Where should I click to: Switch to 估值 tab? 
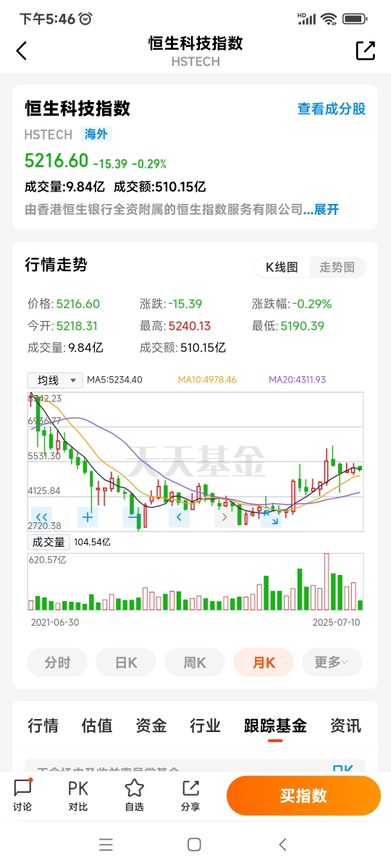point(97,726)
